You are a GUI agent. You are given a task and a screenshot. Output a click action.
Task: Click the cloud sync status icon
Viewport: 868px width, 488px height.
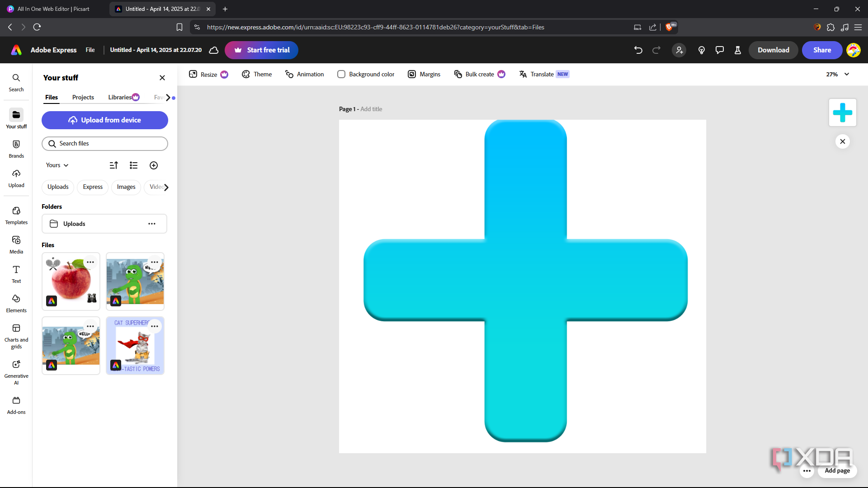214,50
